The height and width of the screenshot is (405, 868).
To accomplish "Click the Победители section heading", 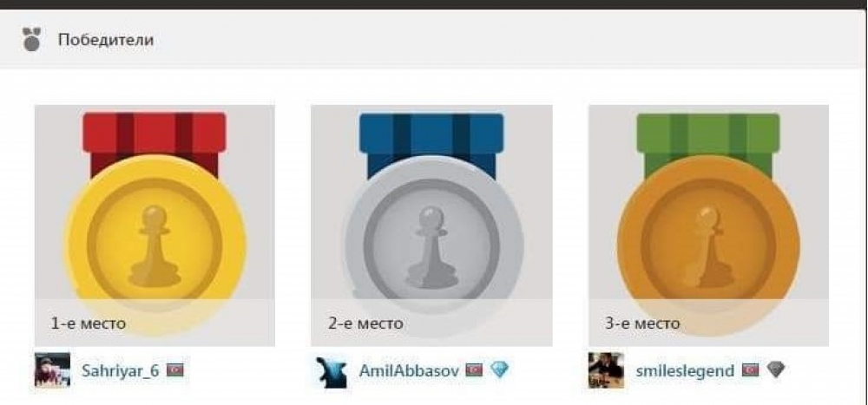I will [x=106, y=40].
